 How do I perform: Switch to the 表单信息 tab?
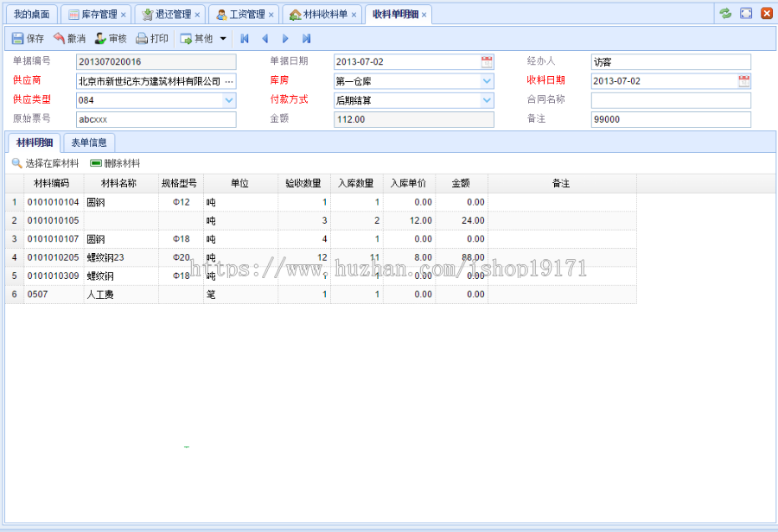[89, 142]
